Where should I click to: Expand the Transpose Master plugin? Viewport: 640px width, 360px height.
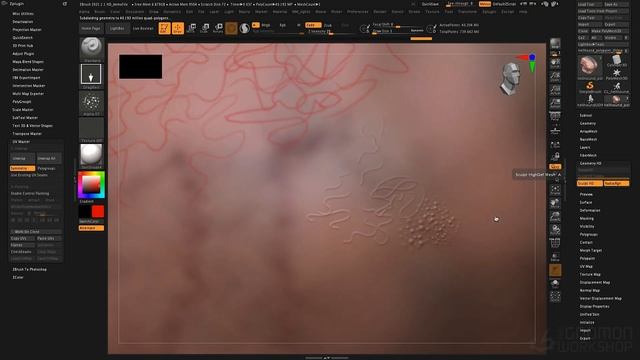[x=27, y=133]
